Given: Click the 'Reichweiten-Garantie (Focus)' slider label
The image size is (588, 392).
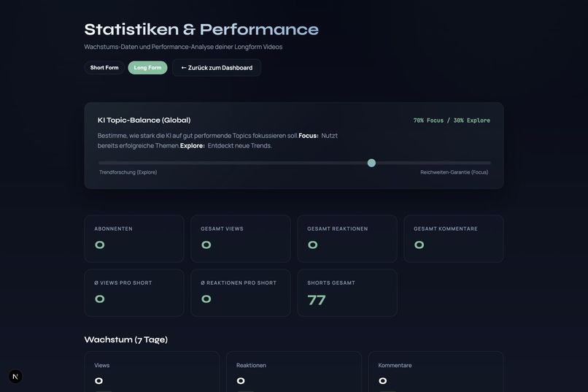Looking at the screenshot, I should click(x=454, y=172).
